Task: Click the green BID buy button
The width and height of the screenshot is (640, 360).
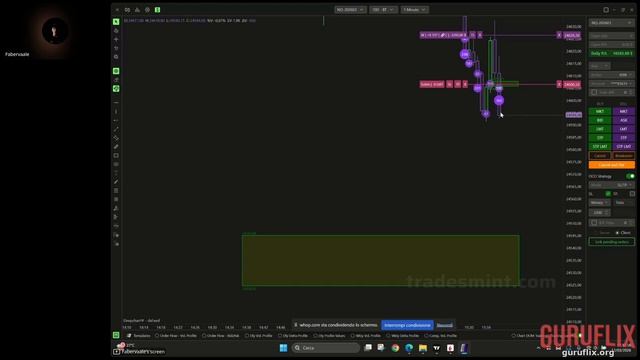Action: 600,120
